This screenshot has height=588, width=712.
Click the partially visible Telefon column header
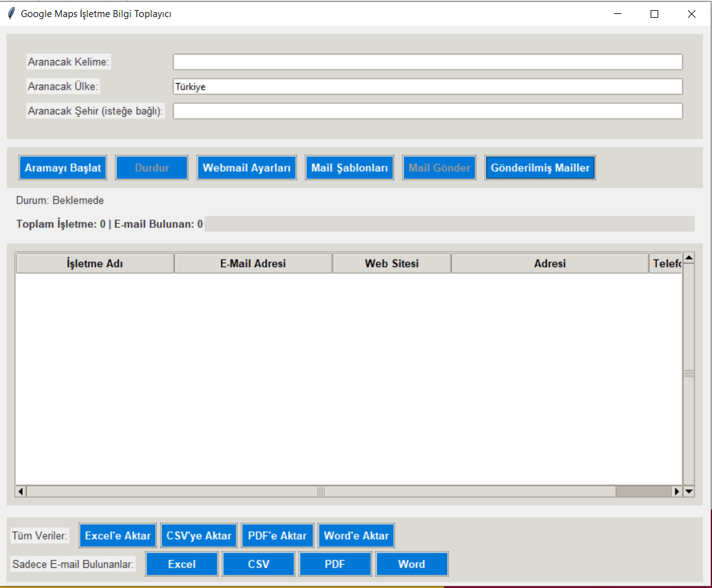point(666,263)
